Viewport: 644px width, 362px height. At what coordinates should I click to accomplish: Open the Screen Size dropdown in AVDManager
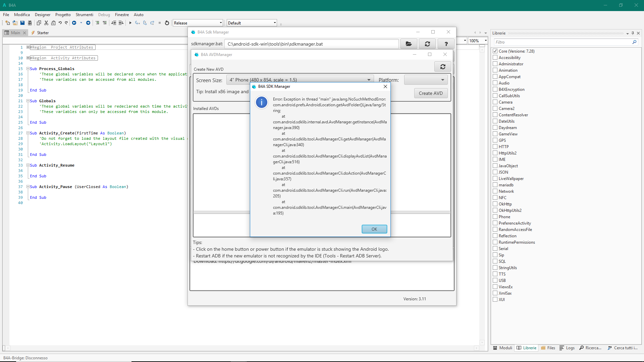300,80
